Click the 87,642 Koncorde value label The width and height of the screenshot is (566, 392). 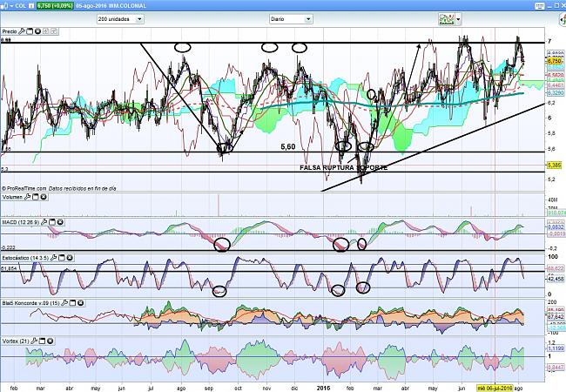click(x=556, y=316)
